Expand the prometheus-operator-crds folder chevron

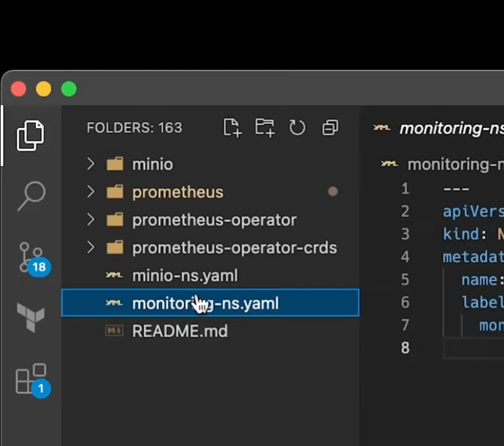[x=91, y=248]
